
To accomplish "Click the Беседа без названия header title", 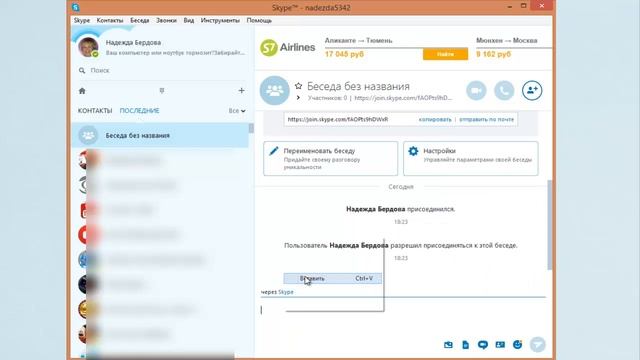I will click(x=358, y=87).
